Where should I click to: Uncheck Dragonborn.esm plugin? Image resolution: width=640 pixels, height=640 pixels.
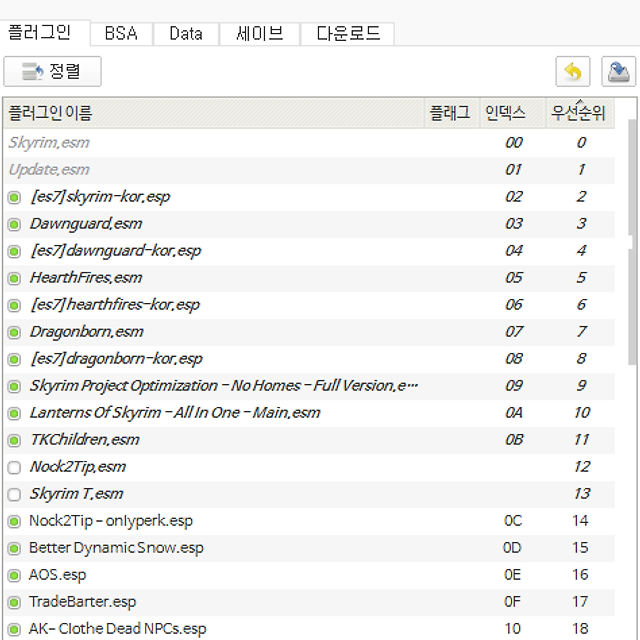[14, 332]
